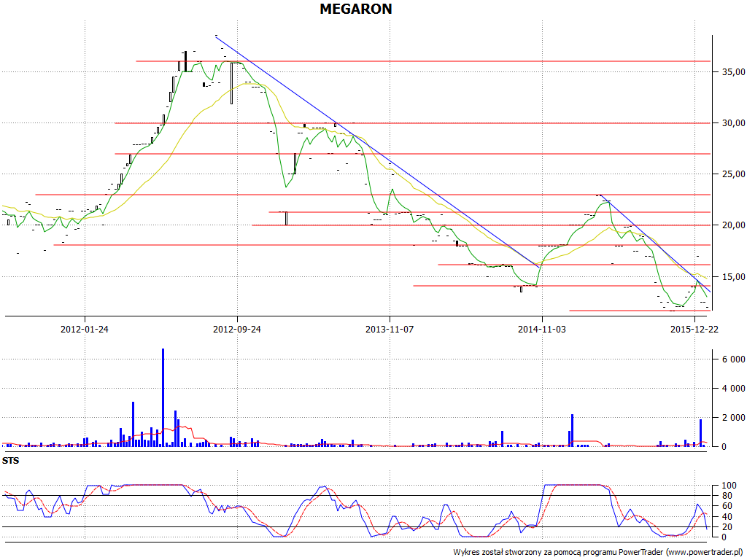Click the 15,00 price axis label

point(734,276)
